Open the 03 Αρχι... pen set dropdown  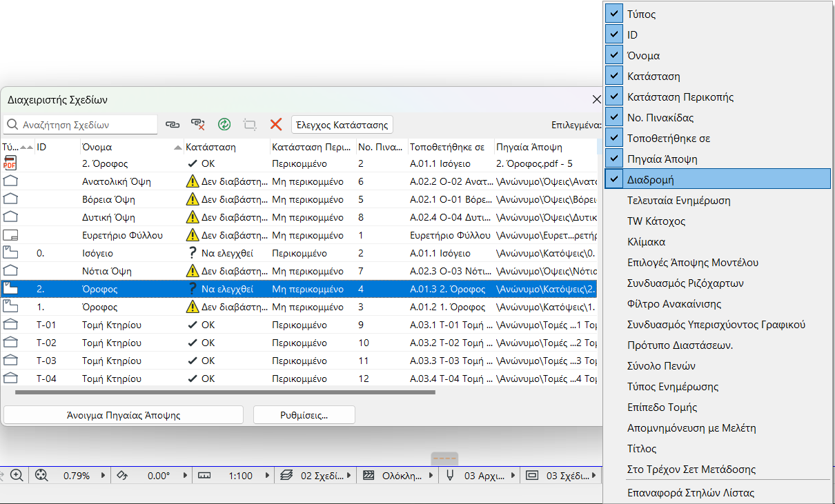[512, 475]
